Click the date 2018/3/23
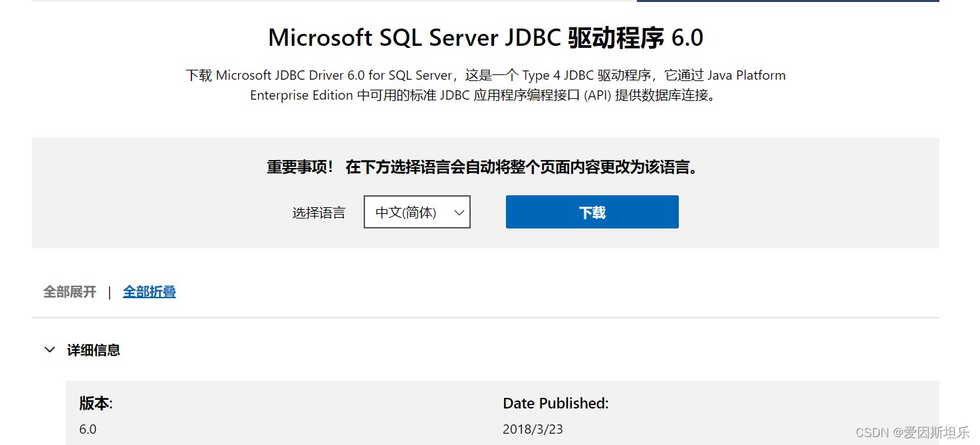The height and width of the screenshot is (445, 980). pyautogui.click(x=533, y=429)
